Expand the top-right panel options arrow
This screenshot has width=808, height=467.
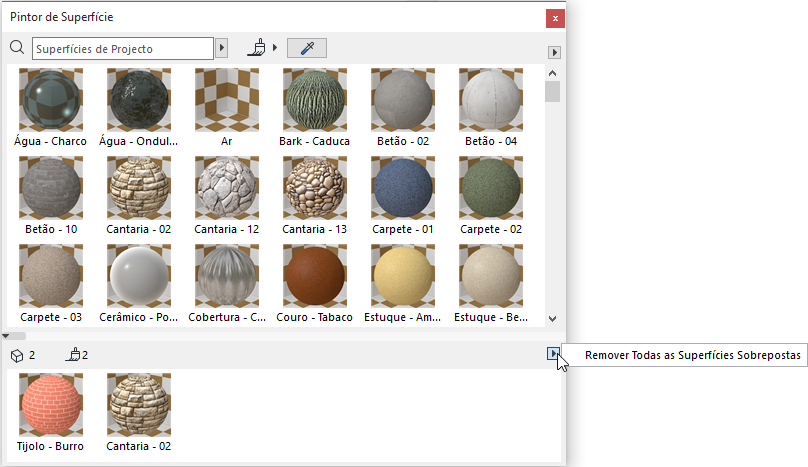pos(554,52)
